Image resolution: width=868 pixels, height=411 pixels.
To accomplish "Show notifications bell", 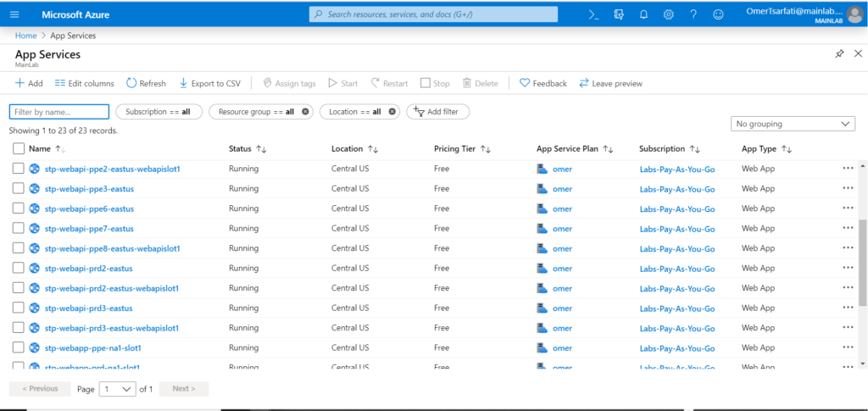I will (x=643, y=15).
